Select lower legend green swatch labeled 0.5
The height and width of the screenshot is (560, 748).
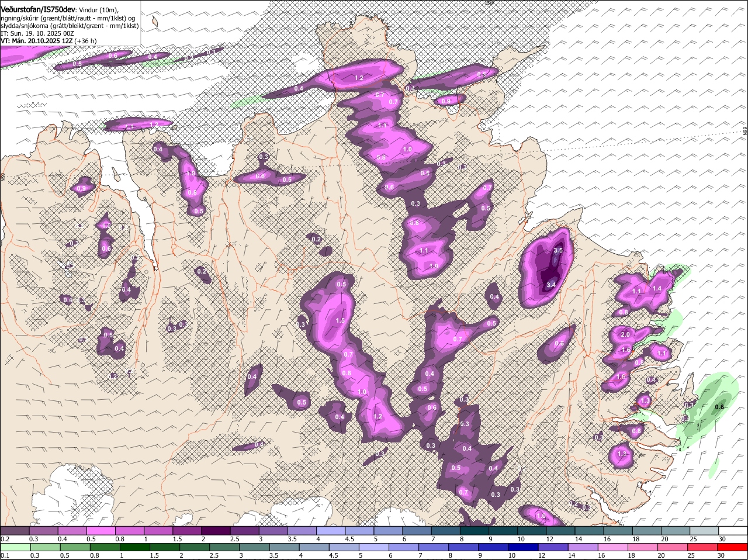click(75, 548)
